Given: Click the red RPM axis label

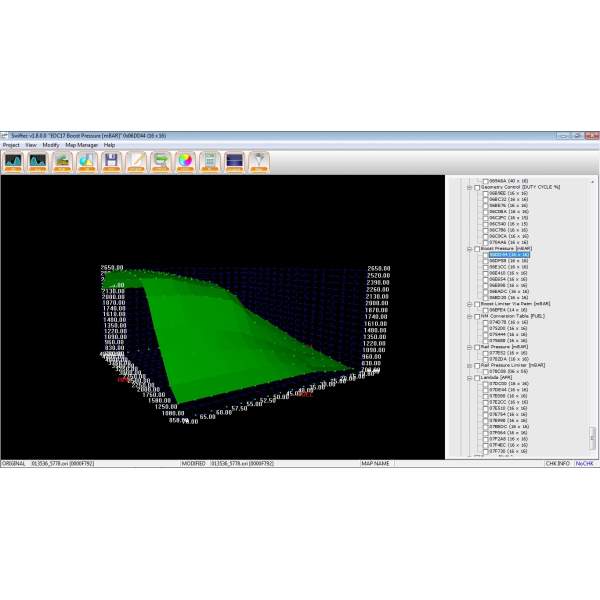Looking at the screenshot, I should [125, 380].
